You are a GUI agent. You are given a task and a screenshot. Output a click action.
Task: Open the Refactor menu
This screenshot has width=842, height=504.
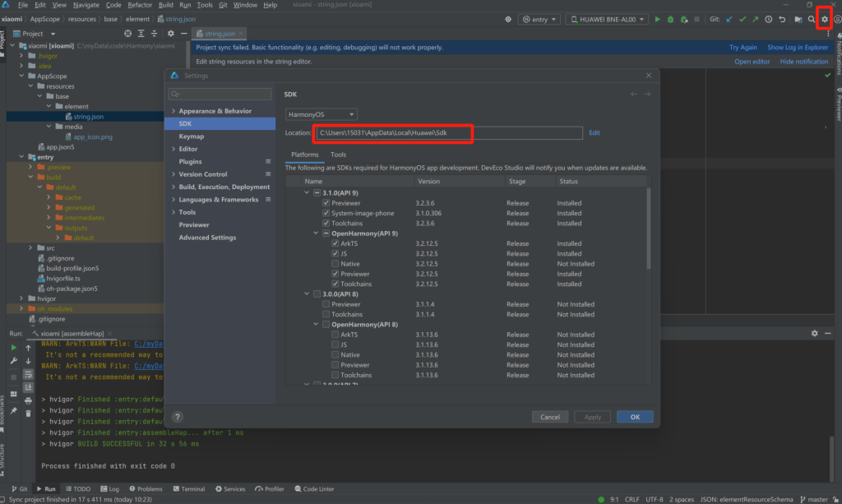[140, 5]
